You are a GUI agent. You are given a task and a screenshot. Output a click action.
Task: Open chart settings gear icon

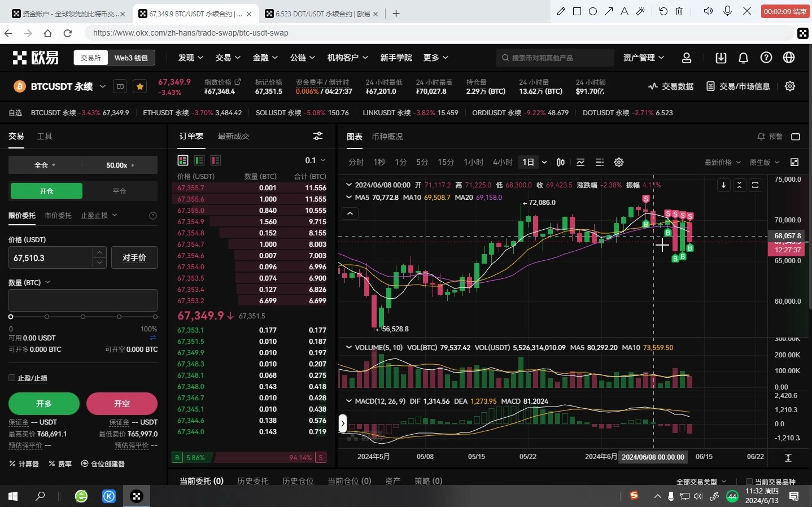pyautogui.click(x=619, y=162)
